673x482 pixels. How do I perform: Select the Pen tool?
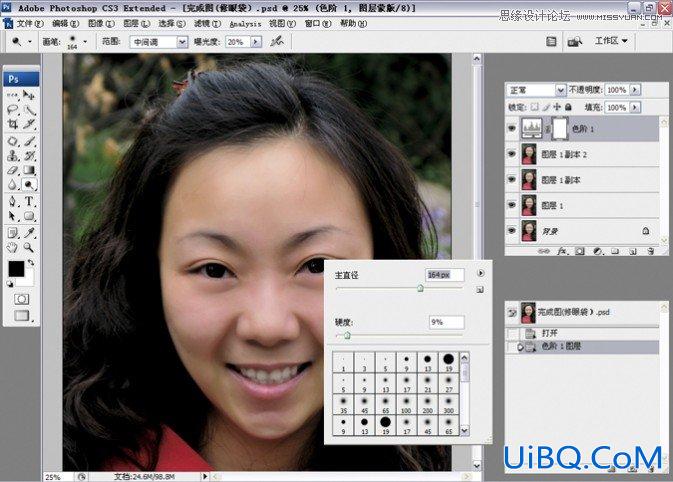pyautogui.click(x=12, y=201)
